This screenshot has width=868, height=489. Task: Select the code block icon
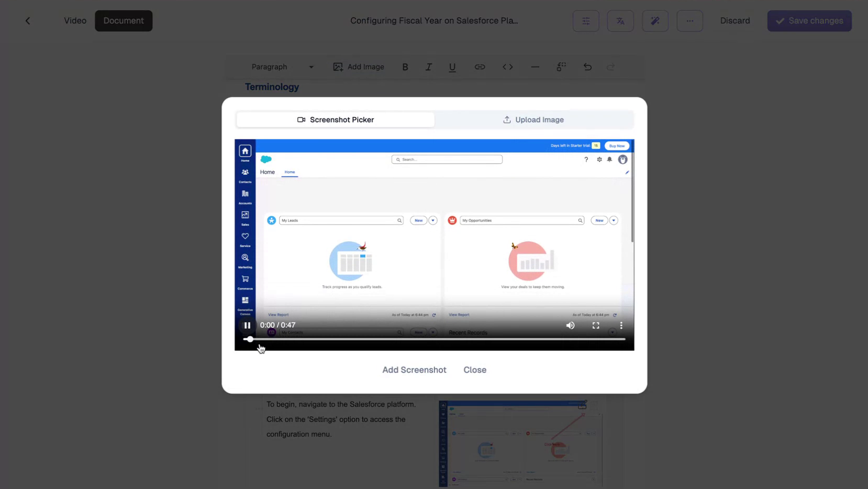coord(507,66)
